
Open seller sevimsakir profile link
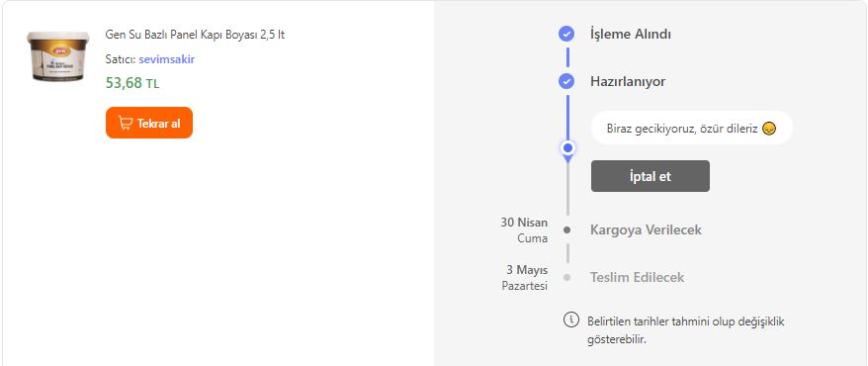coord(167,59)
